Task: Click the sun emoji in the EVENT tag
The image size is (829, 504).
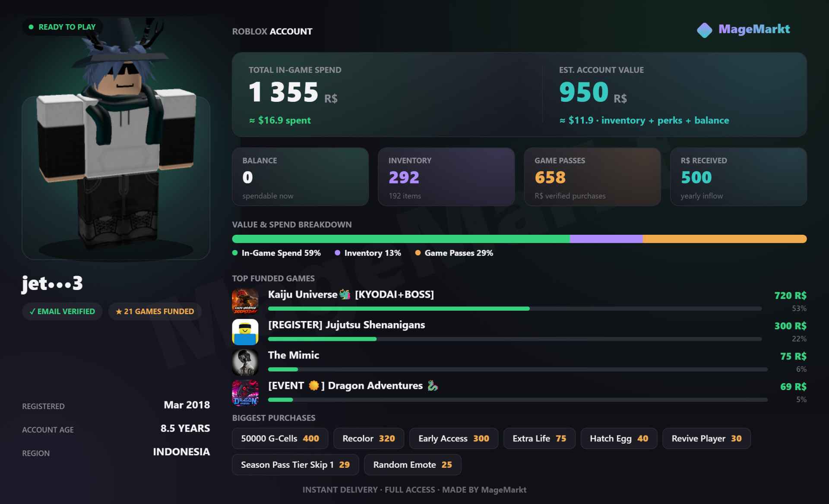Action: tap(314, 386)
